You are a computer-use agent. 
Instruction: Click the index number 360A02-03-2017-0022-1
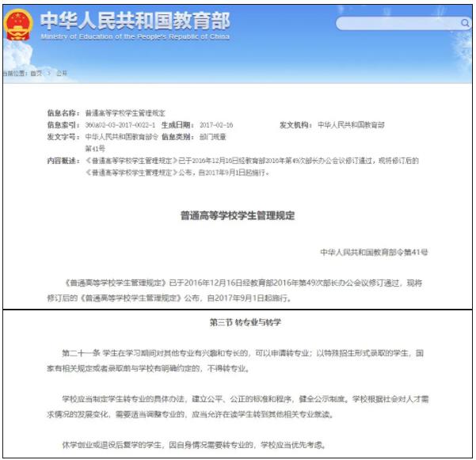[120, 125]
